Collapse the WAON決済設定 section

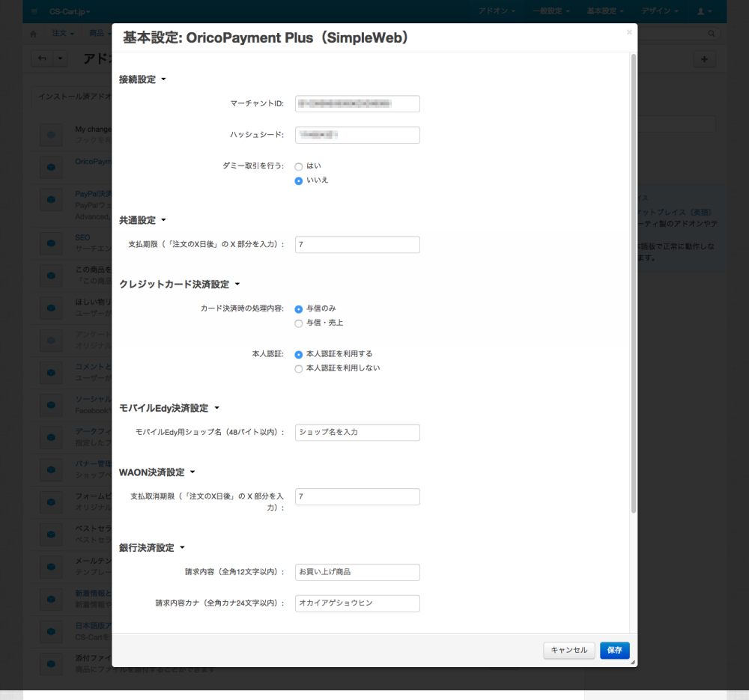[157, 472]
